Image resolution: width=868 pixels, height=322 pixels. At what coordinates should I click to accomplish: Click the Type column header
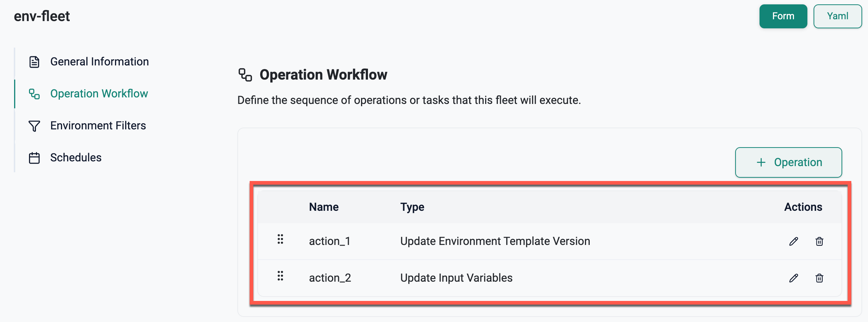click(412, 207)
